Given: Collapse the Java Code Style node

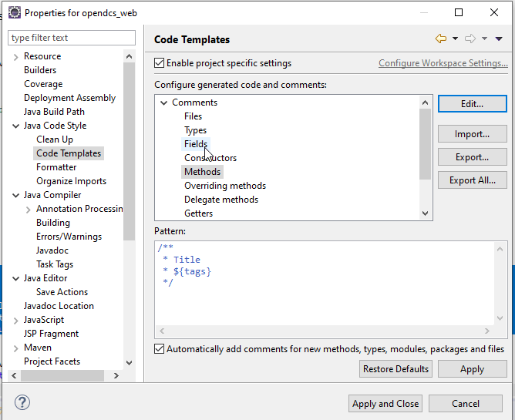Looking at the screenshot, I should click(15, 126).
